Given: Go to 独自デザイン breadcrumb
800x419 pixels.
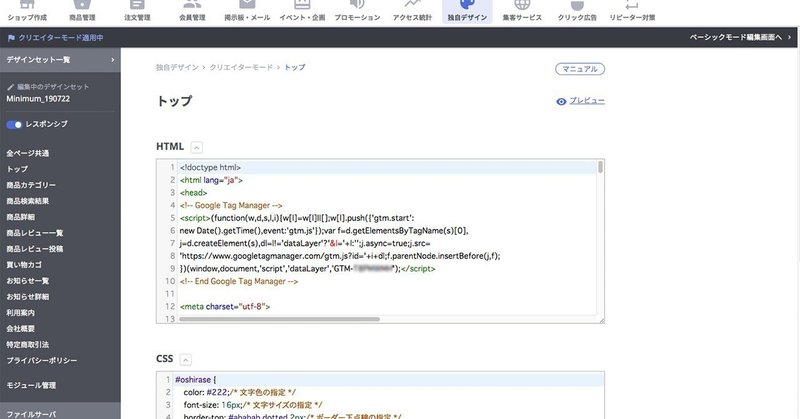Looking at the screenshot, I should (x=177, y=67).
